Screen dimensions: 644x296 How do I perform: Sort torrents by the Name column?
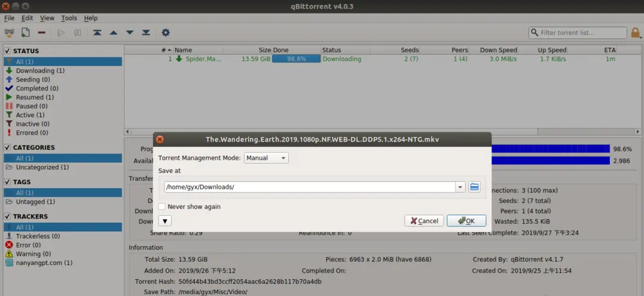coord(183,50)
